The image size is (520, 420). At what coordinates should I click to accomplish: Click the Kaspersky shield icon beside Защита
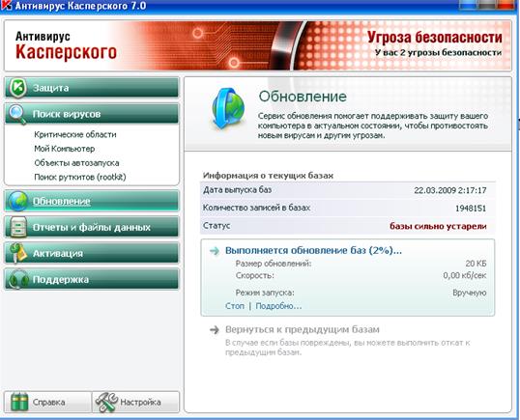click(17, 88)
